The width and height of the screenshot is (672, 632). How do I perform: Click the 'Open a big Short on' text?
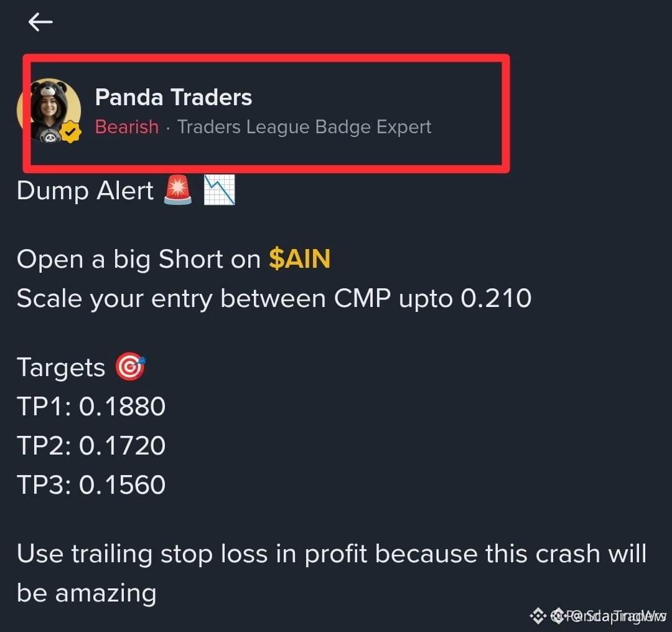[x=139, y=260]
